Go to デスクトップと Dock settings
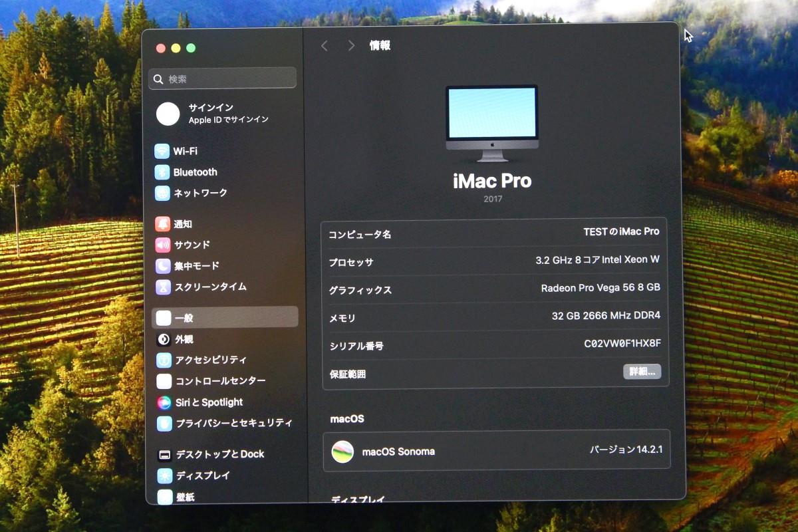 [219, 454]
